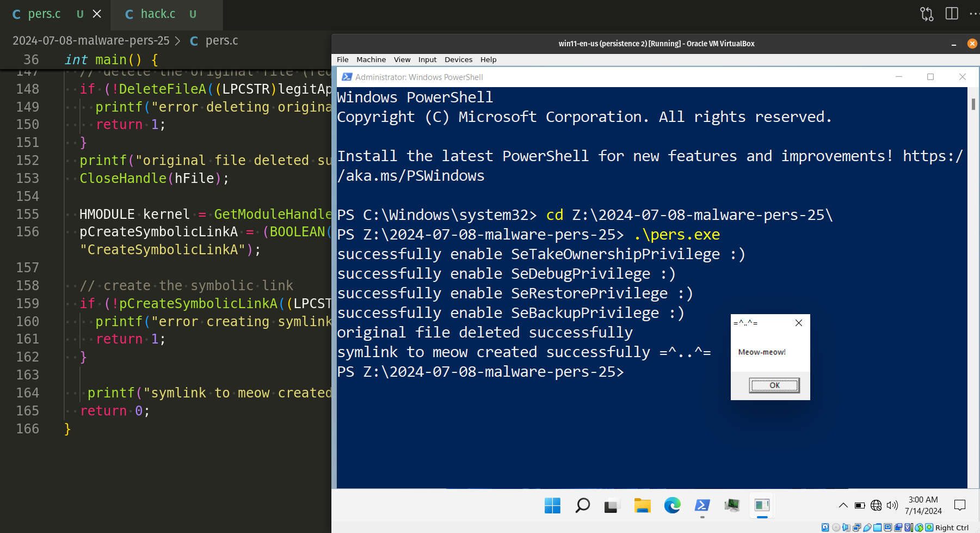Screen dimensions: 980x533
Task: Open Task View on the VM taskbar
Action: [x=612, y=506]
